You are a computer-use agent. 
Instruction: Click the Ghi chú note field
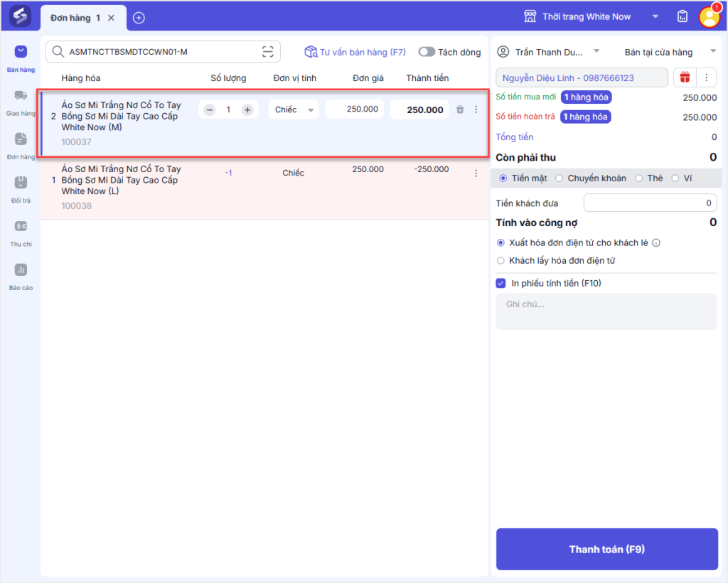606,311
